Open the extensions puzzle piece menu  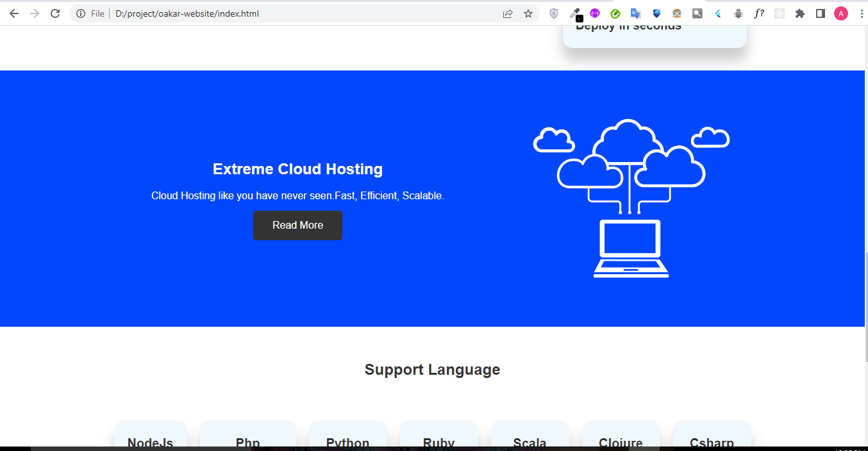coord(800,13)
